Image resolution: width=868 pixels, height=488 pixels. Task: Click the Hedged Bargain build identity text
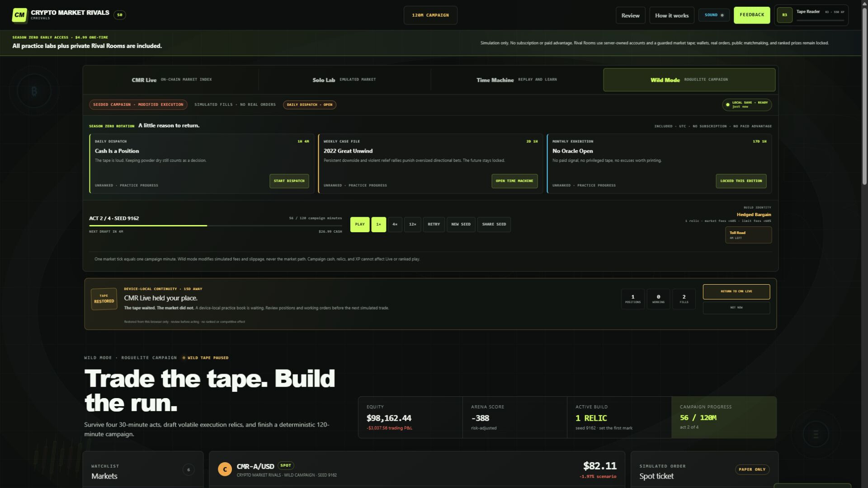click(754, 215)
